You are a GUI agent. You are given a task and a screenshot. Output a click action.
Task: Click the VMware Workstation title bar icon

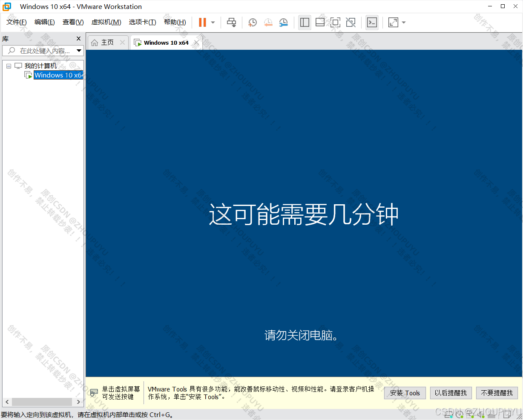point(7,6)
